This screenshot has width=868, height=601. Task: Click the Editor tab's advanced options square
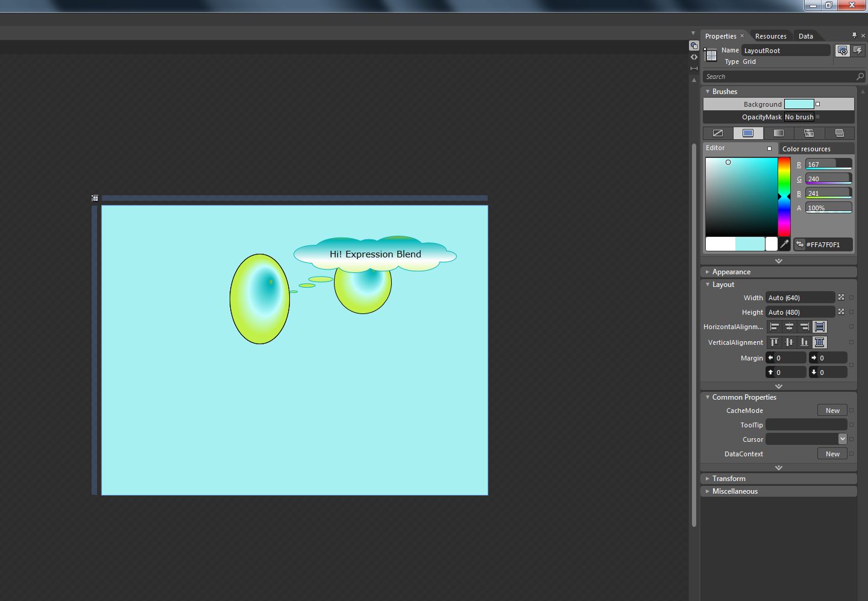pyautogui.click(x=769, y=148)
